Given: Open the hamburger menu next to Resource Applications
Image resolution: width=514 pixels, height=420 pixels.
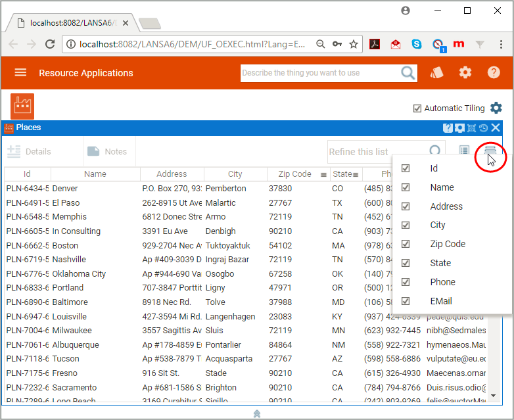Looking at the screenshot, I should (x=20, y=72).
